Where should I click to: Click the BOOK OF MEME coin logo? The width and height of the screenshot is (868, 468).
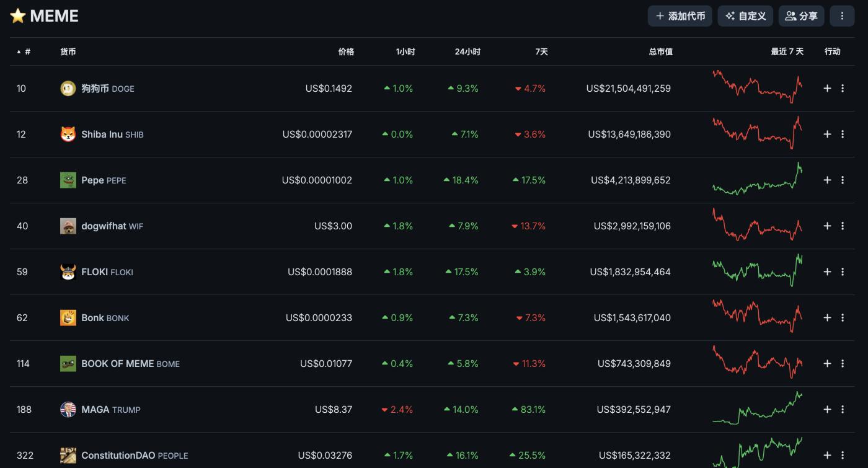pos(68,364)
